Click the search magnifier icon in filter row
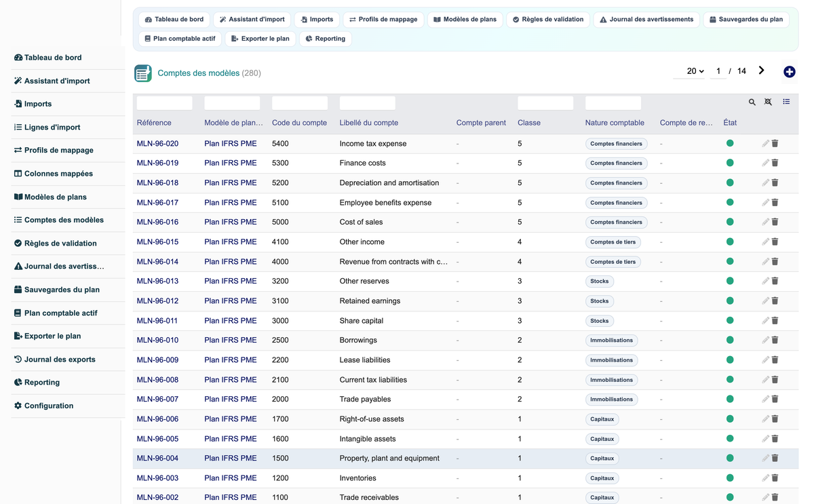 coord(752,102)
